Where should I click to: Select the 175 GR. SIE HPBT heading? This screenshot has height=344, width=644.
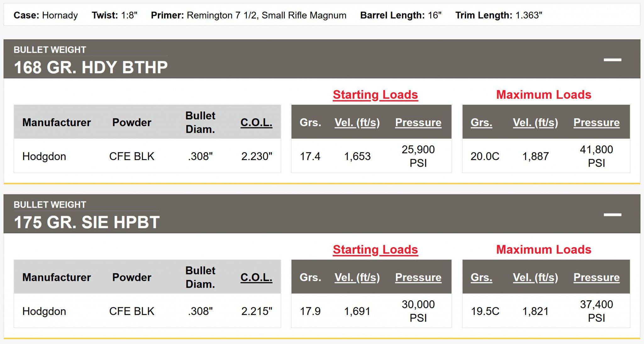pyautogui.click(x=87, y=222)
